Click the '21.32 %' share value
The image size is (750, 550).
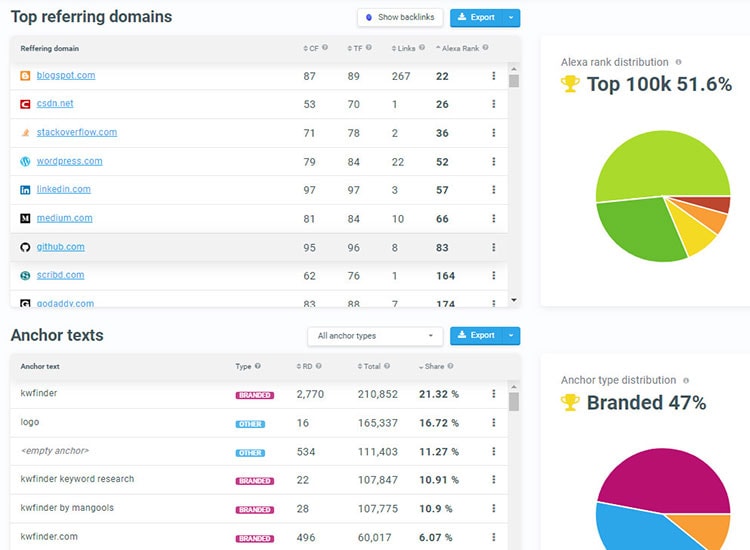pyautogui.click(x=439, y=394)
